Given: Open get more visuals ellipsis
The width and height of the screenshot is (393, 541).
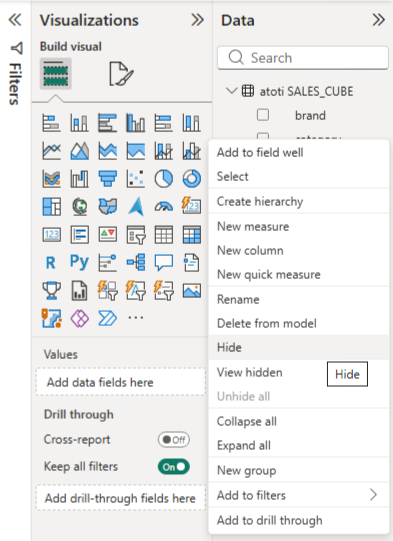Looking at the screenshot, I should tap(136, 318).
